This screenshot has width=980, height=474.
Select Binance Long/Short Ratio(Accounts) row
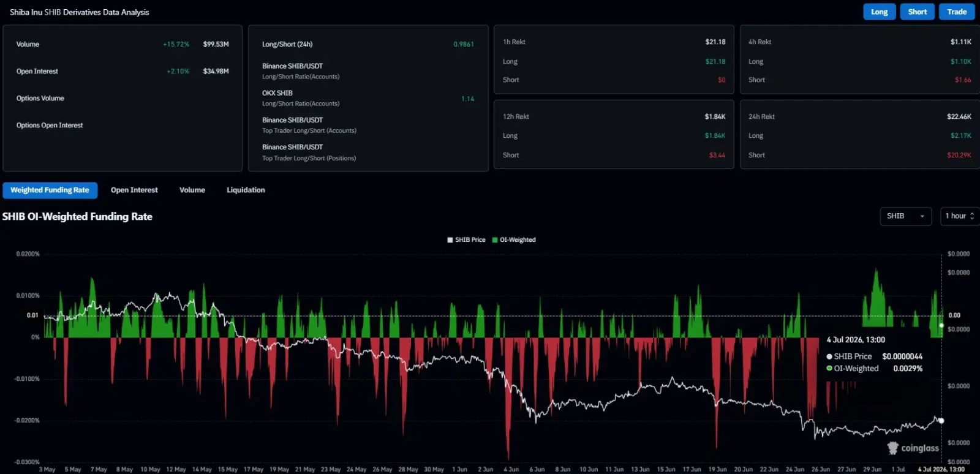pos(301,71)
